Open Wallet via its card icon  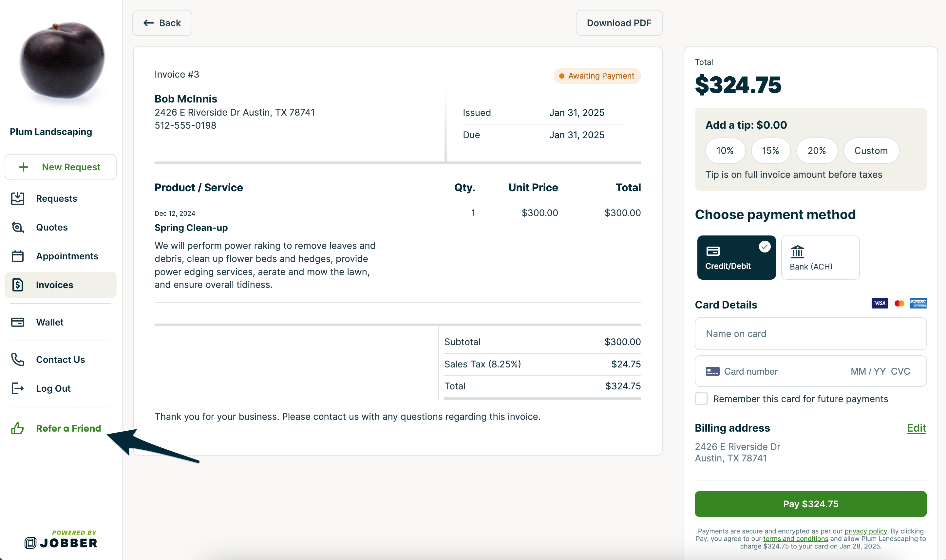tap(18, 322)
